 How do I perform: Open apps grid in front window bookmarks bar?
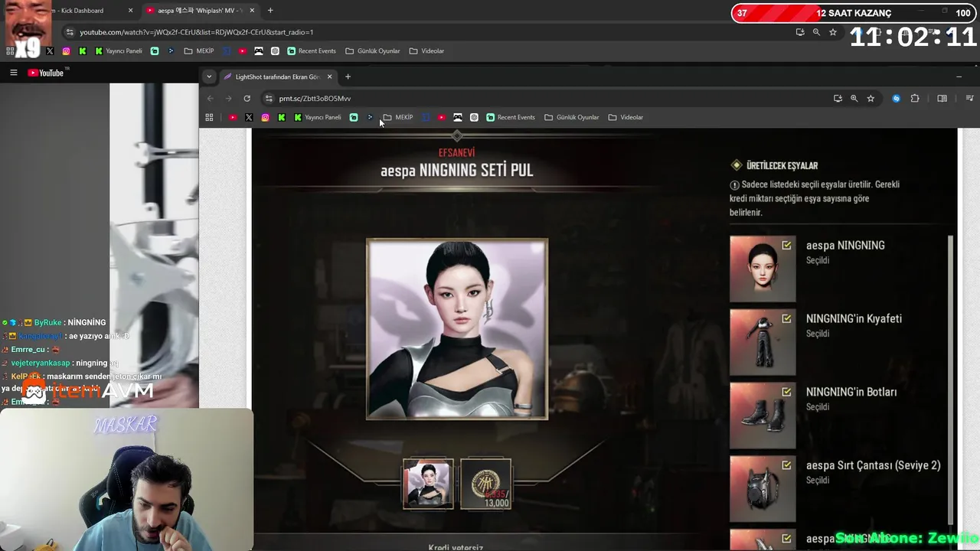[209, 117]
